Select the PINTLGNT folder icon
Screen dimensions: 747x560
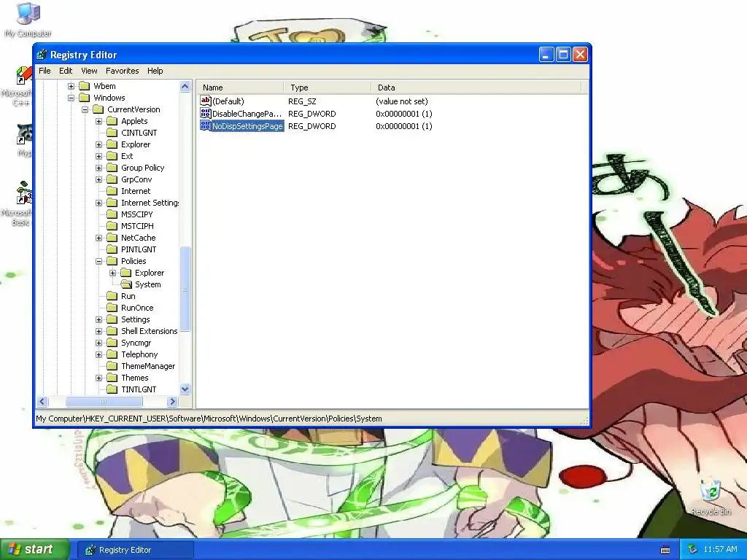(112, 249)
